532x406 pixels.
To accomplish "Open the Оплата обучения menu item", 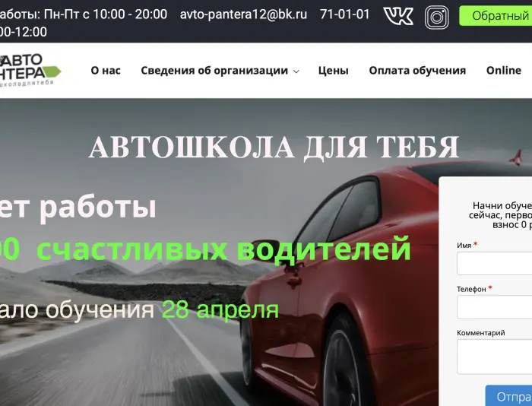I will point(417,70).
